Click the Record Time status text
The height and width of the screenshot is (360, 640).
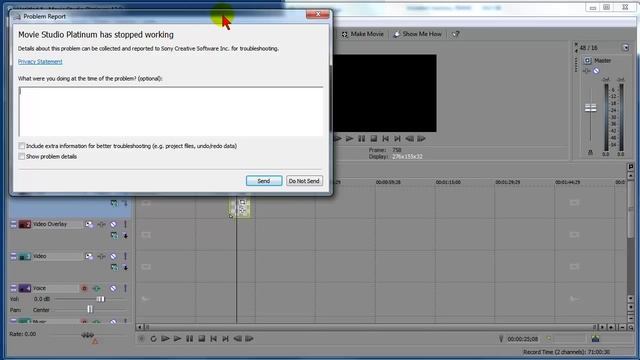566,352
